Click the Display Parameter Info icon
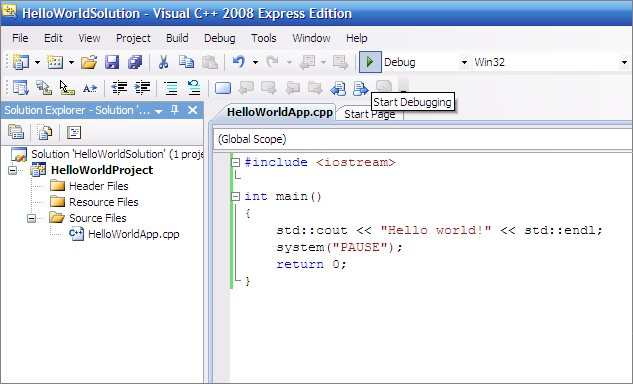Screen dimensions: 633x384 pos(44,87)
